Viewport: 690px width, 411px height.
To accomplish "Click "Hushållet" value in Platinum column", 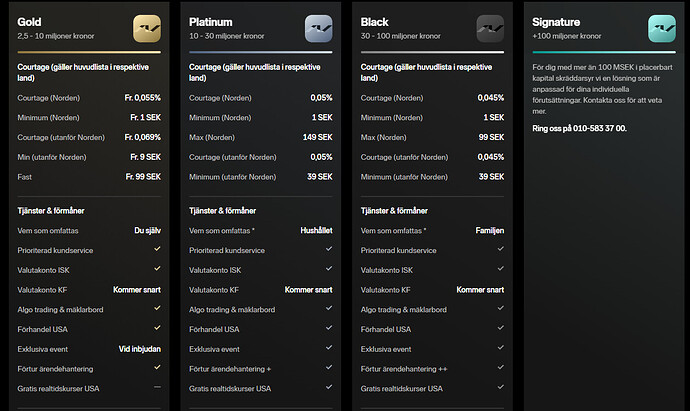I will (316, 230).
